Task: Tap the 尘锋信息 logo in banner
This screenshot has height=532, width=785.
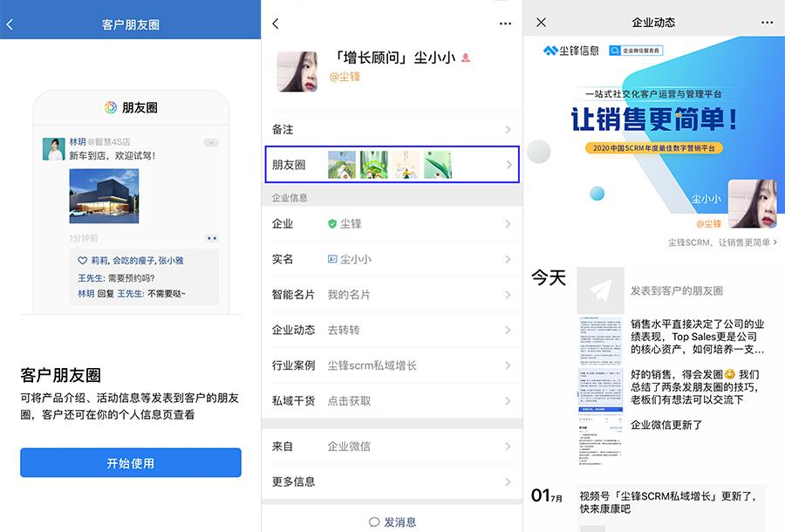Action: [x=571, y=51]
